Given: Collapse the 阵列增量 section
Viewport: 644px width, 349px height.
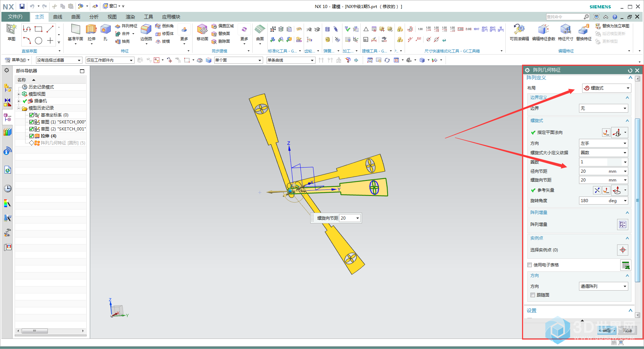Looking at the screenshot, I should 627,213.
